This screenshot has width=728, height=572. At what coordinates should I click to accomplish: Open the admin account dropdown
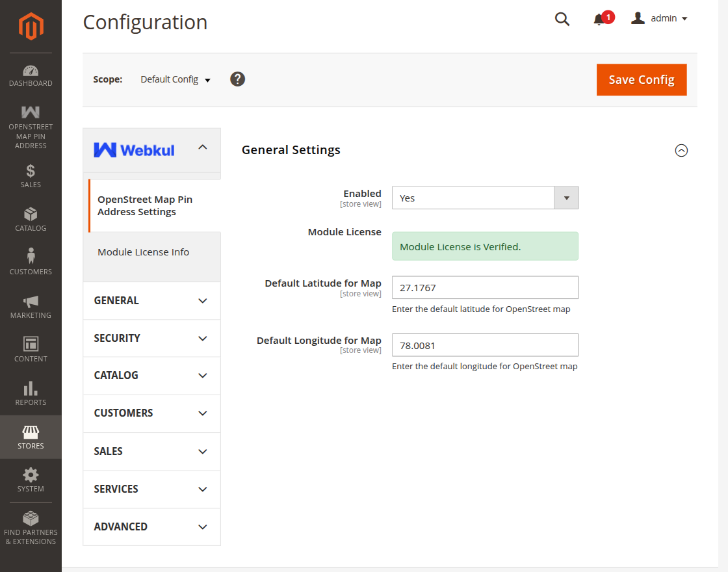pos(659,18)
